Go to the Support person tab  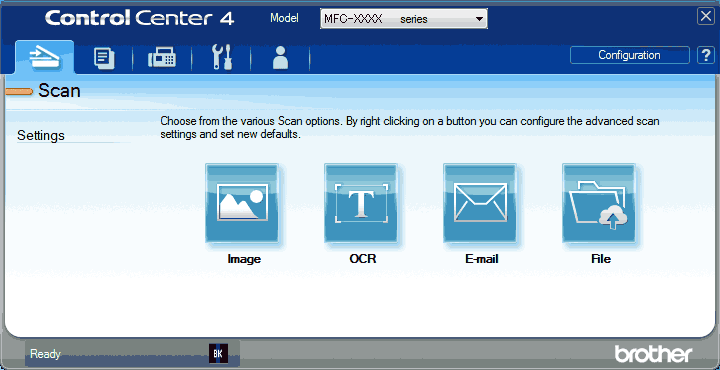280,59
